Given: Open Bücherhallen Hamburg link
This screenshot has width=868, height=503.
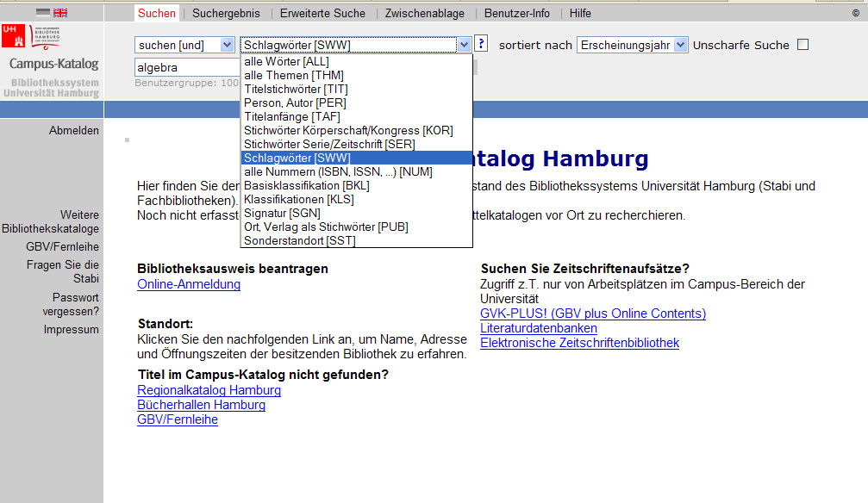Looking at the screenshot, I should click(202, 405).
